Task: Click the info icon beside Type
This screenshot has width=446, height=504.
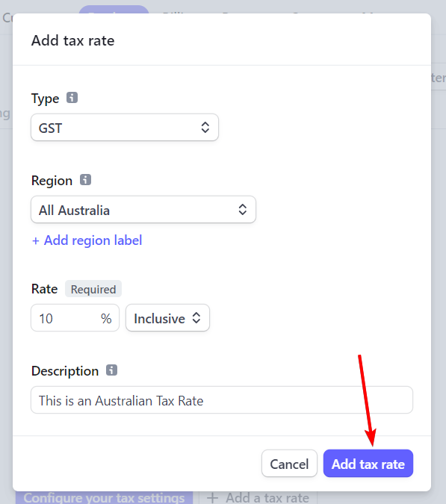Action: pyautogui.click(x=72, y=97)
